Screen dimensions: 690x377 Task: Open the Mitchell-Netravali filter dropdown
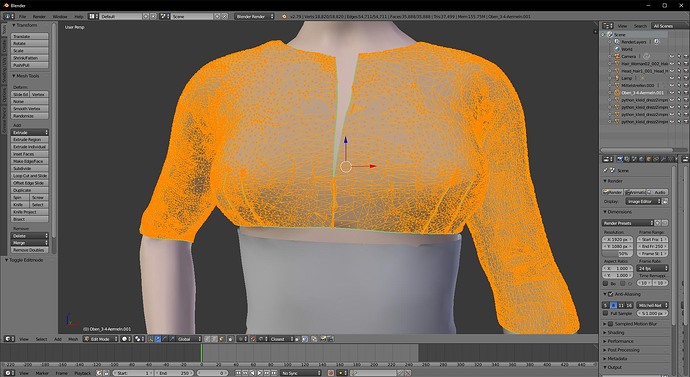pyautogui.click(x=653, y=305)
